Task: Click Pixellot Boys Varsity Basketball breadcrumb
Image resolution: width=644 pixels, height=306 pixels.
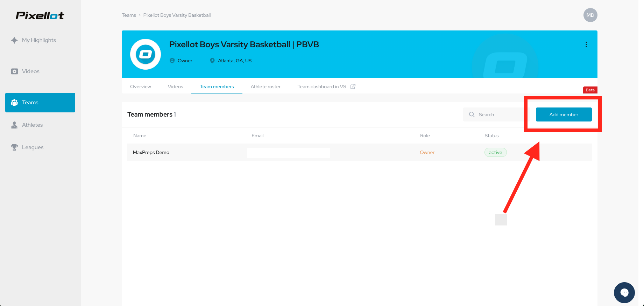Action: point(177,15)
